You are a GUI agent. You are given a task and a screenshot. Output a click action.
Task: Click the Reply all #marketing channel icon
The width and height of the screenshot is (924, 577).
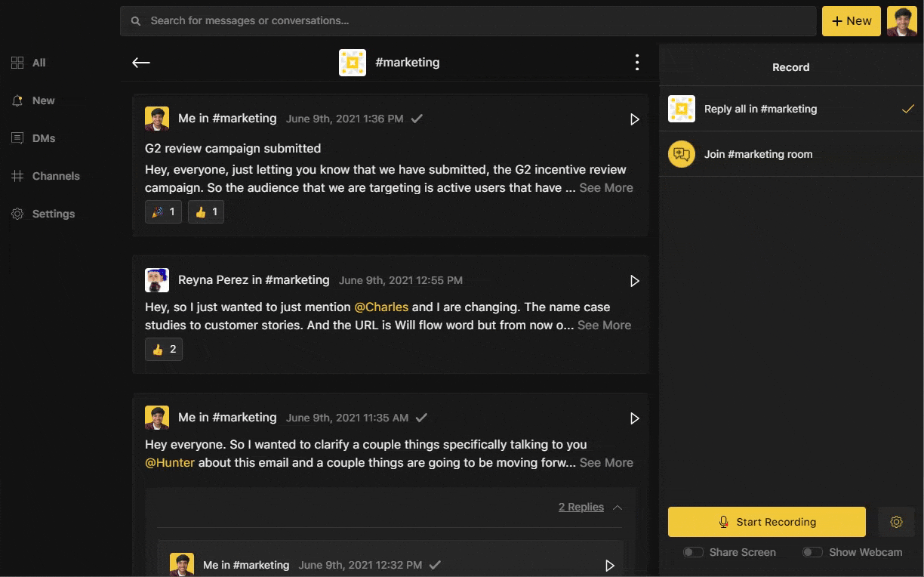coord(682,109)
